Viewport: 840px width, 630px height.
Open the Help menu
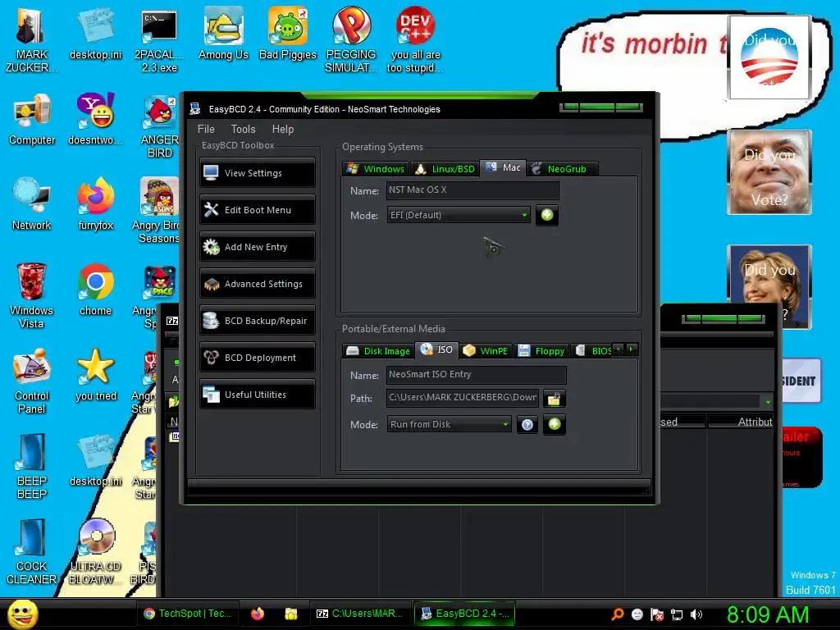click(x=283, y=129)
